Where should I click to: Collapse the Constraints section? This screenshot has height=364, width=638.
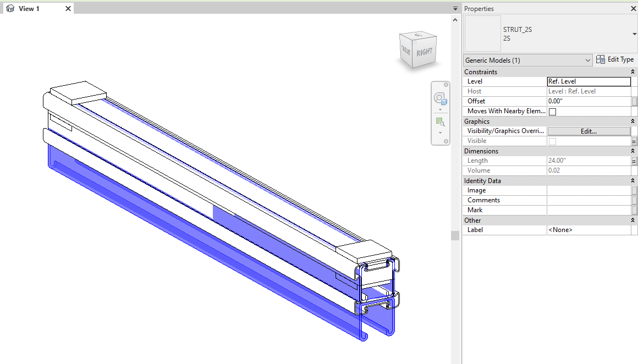point(632,71)
